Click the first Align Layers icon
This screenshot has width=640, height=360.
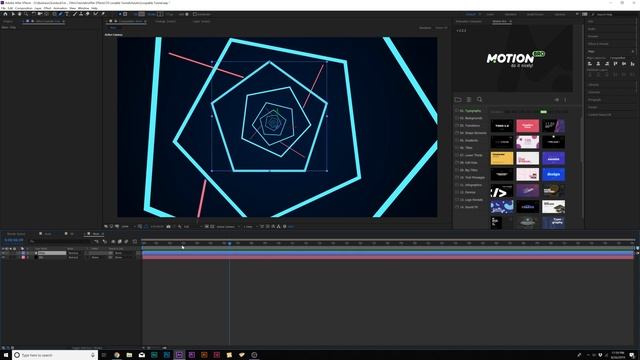tap(589, 64)
